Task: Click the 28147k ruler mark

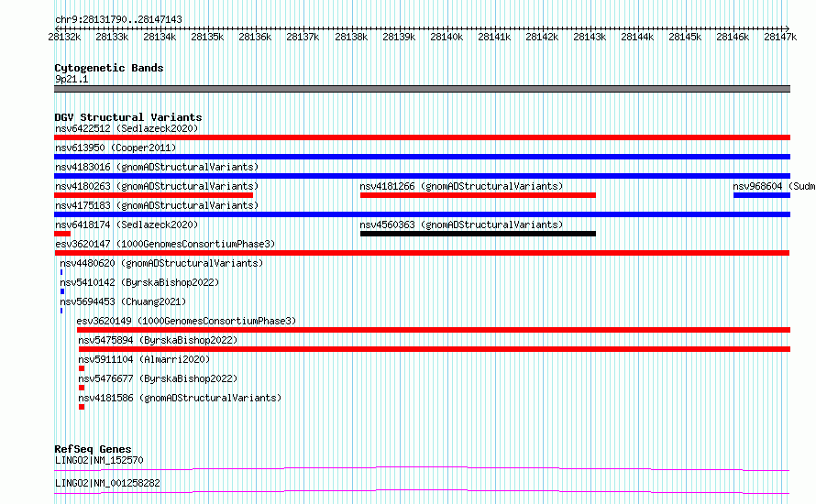Action: (x=780, y=37)
